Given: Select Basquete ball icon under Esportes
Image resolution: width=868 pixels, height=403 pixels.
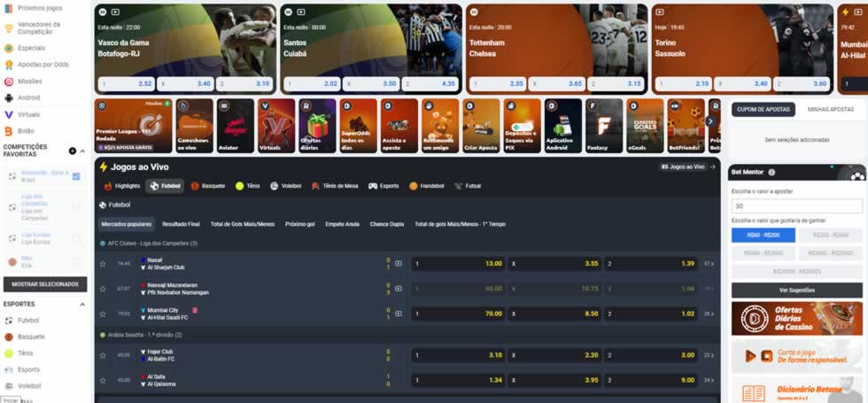Looking at the screenshot, I should 9,337.
